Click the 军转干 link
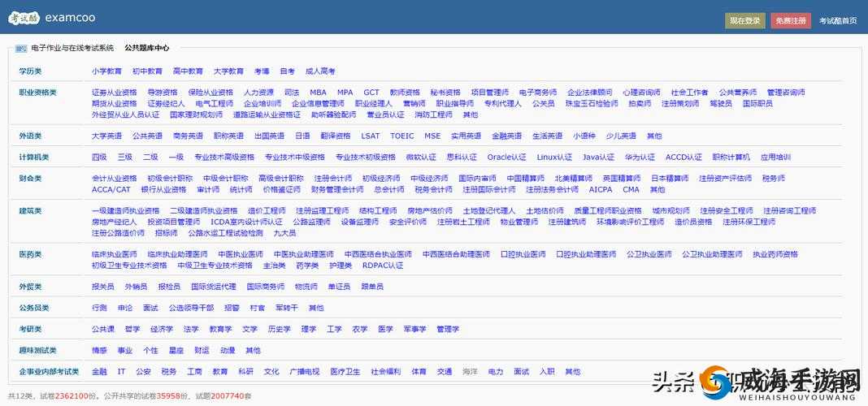Viewport: 868px width, 406px height. point(287,308)
